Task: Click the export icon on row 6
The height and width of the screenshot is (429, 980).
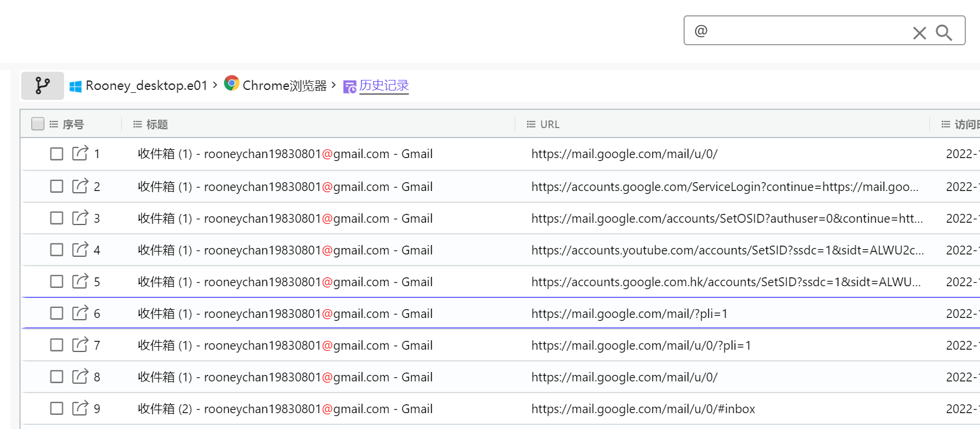Action: coord(80,312)
